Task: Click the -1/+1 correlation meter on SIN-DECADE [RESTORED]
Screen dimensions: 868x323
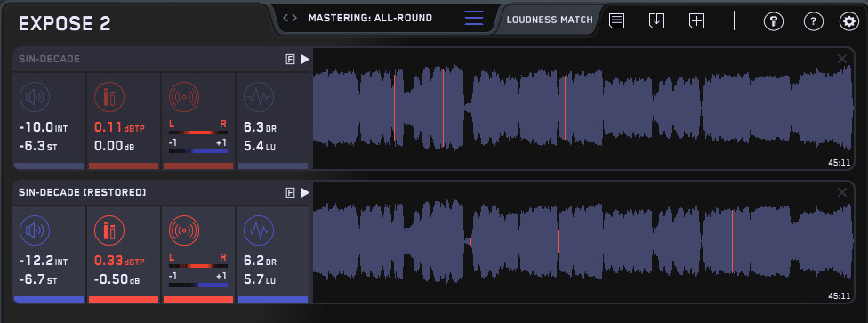Action: pos(197,284)
